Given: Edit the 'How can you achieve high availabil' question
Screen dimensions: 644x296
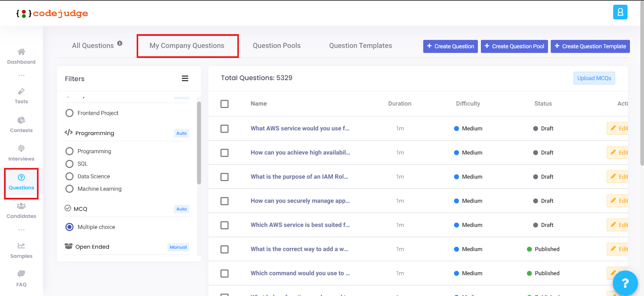Looking at the screenshot, I should click(x=618, y=152).
